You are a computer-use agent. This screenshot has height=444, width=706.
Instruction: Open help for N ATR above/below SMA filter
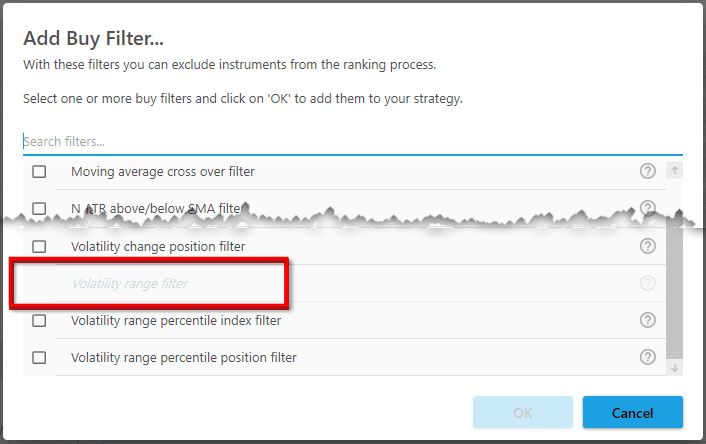(647, 208)
